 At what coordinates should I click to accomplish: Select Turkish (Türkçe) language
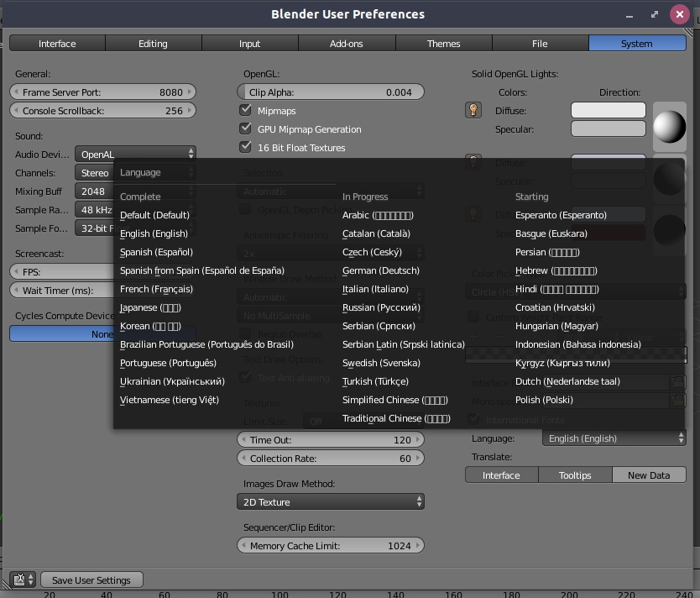[375, 381]
